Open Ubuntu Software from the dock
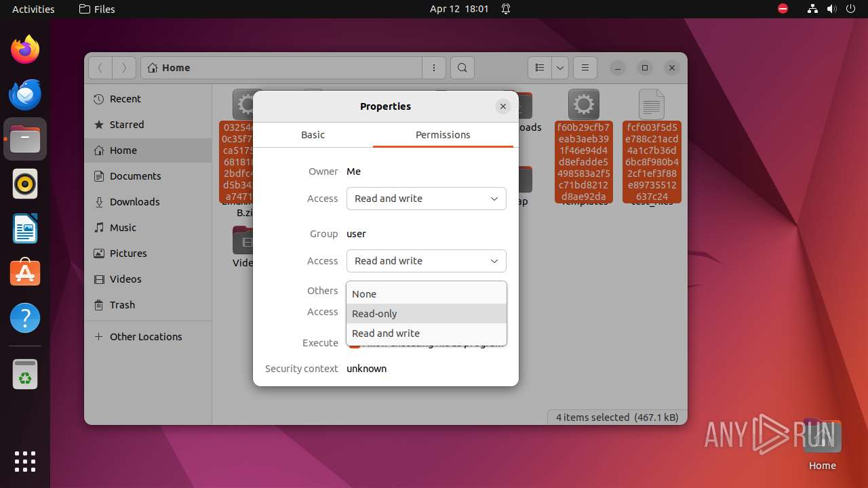868x488 pixels. click(x=25, y=273)
